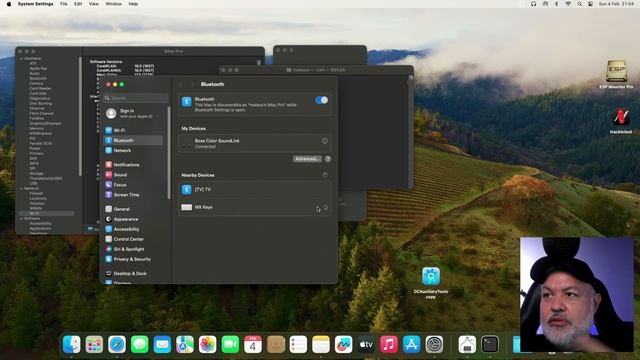Click Sign in with your Apple ID
The height and width of the screenshot is (360, 640).
133,113
